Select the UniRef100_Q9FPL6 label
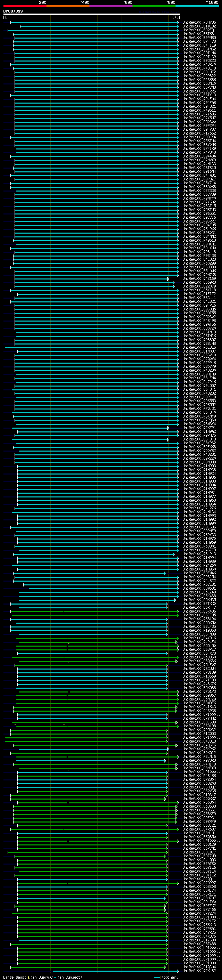This screenshot has height=980, width=222. [x=199, y=306]
